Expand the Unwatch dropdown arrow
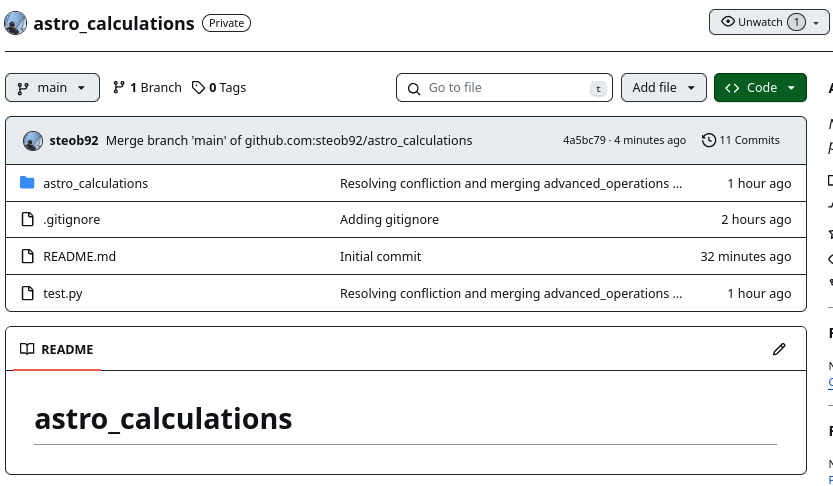 click(x=816, y=23)
